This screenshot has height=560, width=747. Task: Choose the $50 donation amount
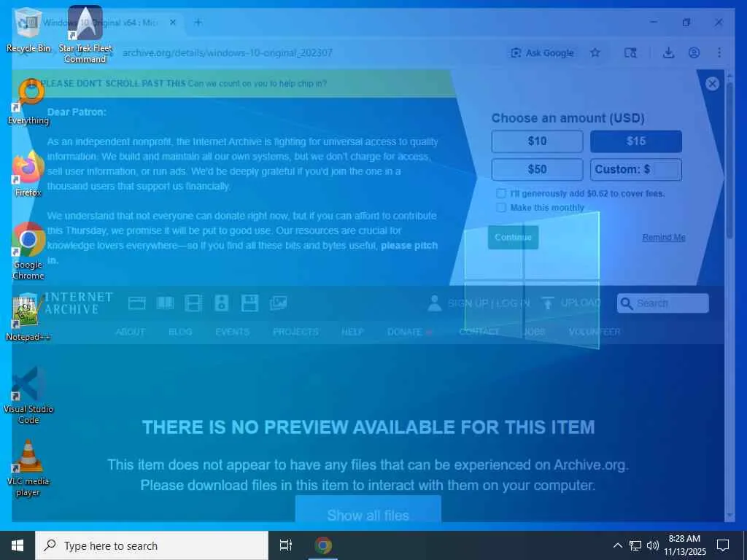[537, 169]
